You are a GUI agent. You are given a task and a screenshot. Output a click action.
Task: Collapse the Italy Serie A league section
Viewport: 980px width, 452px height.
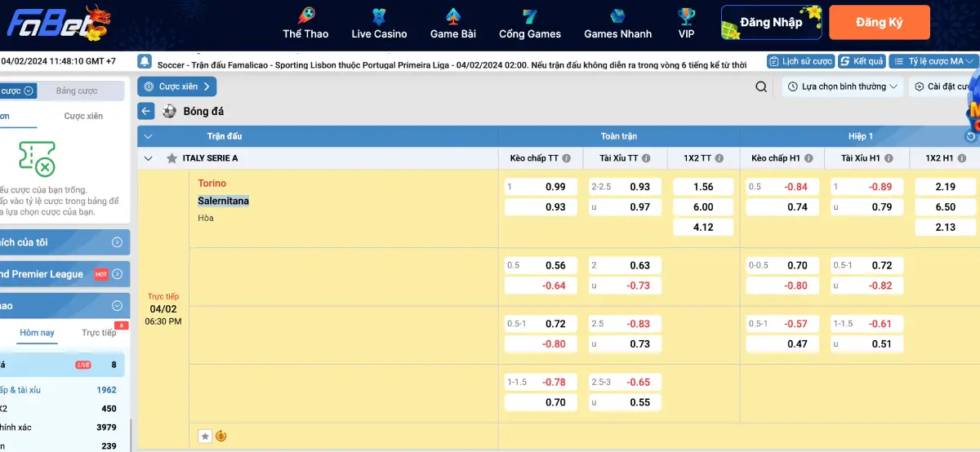148,158
